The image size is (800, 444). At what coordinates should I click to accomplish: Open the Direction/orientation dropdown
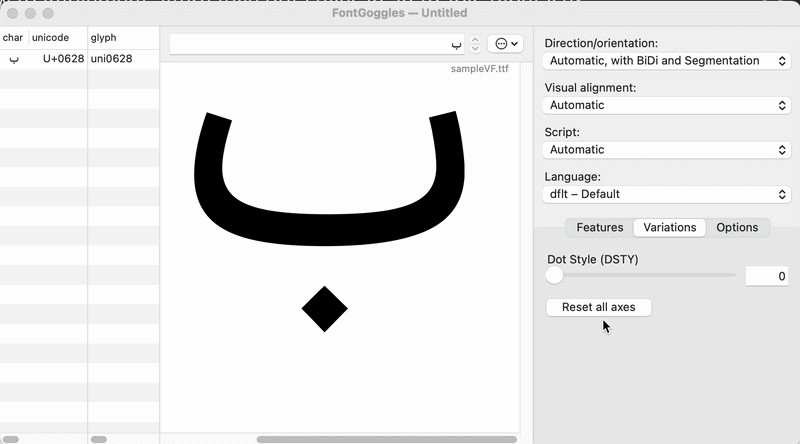click(667, 61)
